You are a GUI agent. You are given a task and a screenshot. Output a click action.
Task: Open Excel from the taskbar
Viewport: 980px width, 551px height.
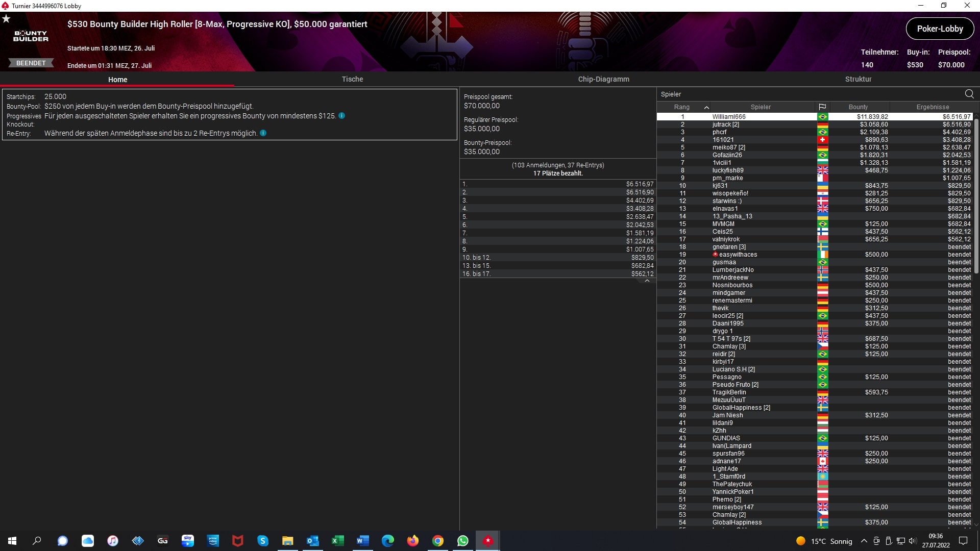click(338, 541)
